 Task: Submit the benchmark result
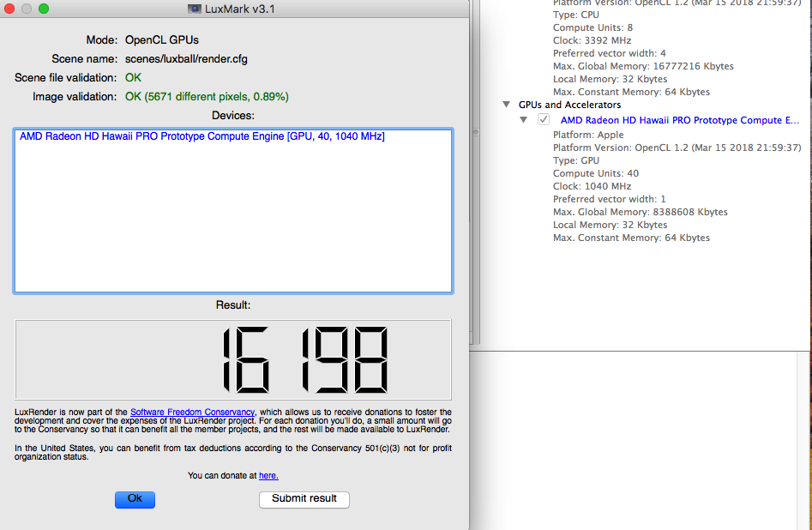(304, 499)
